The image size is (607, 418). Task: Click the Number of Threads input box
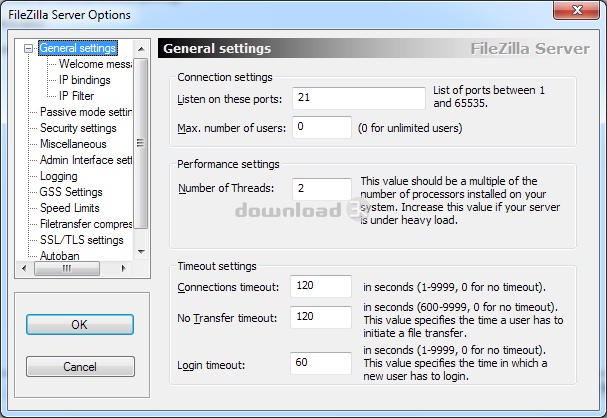click(321, 188)
